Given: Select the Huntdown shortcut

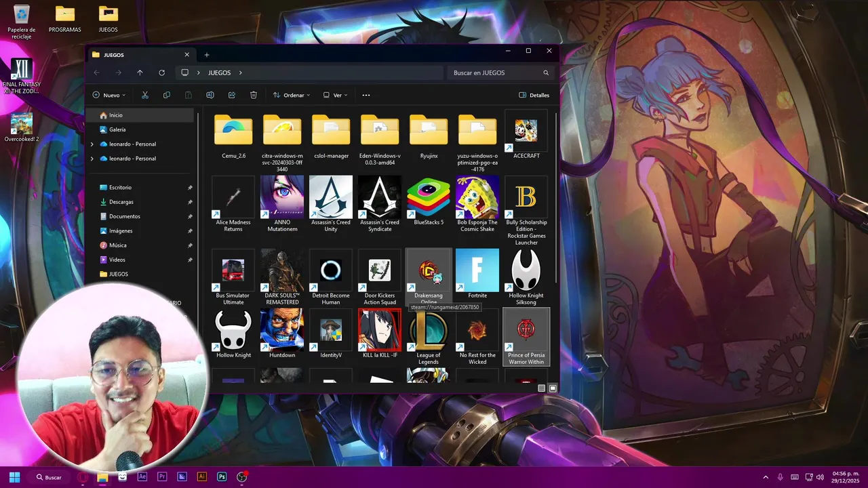Looking at the screenshot, I should click(x=282, y=333).
